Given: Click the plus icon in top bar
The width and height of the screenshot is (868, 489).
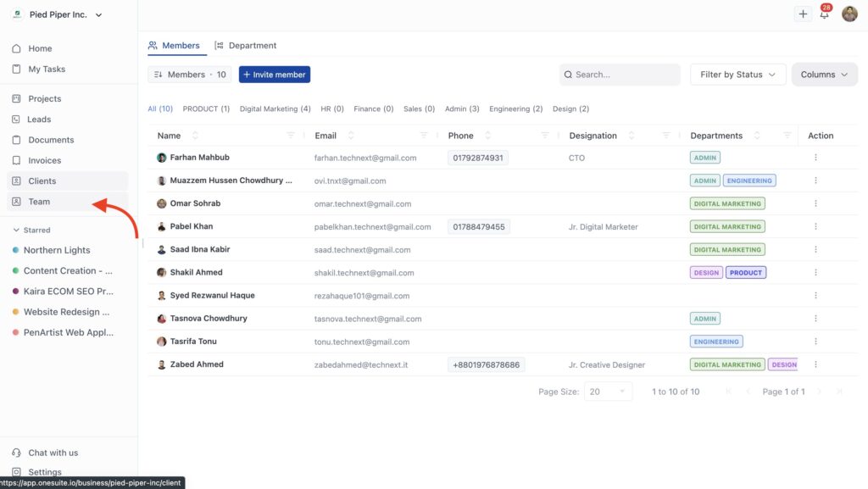Looking at the screenshot, I should (803, 14).
